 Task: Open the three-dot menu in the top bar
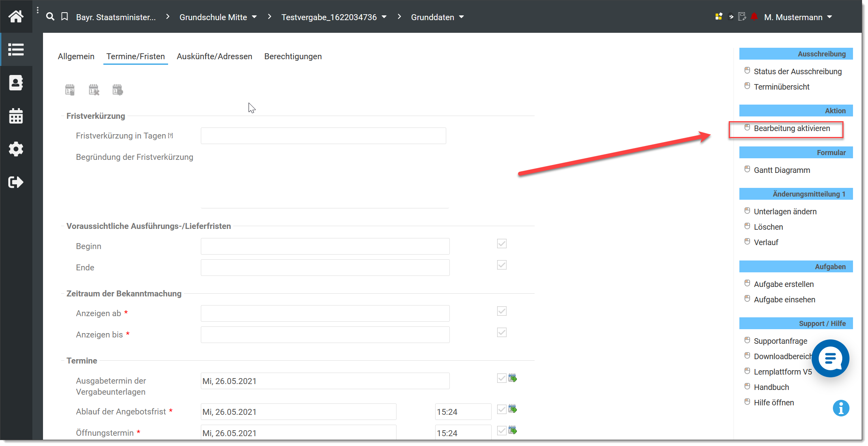[38, 10]
